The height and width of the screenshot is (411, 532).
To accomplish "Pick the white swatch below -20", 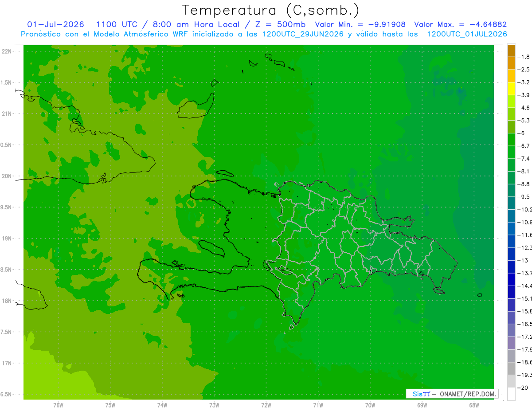I will [x=511, y=394].
